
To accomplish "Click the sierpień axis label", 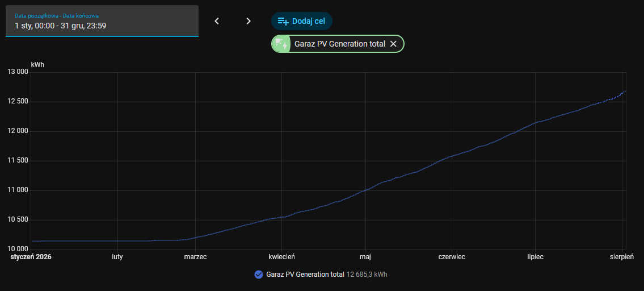I will click(x=622, y=257).
